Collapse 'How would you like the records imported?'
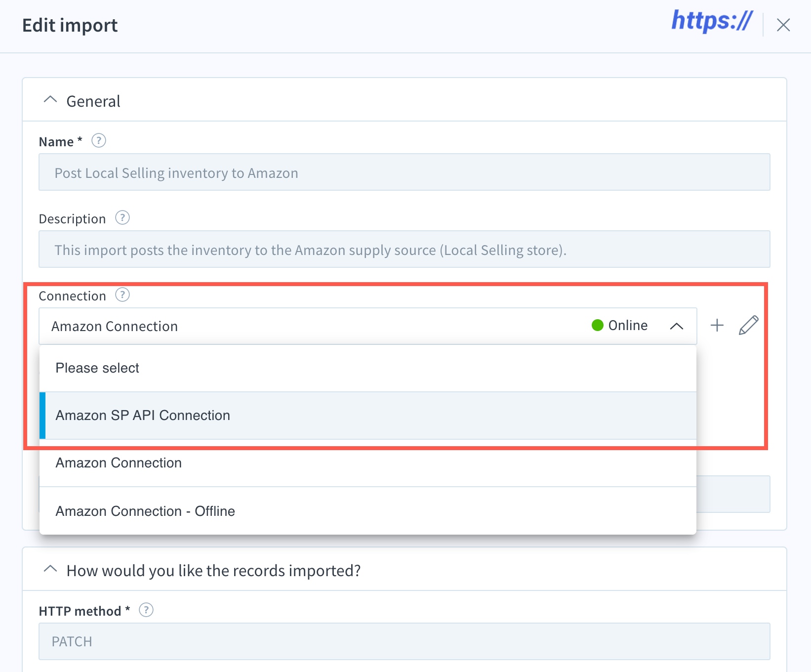This screenshot has width=811, height=672. coord(50,570)
